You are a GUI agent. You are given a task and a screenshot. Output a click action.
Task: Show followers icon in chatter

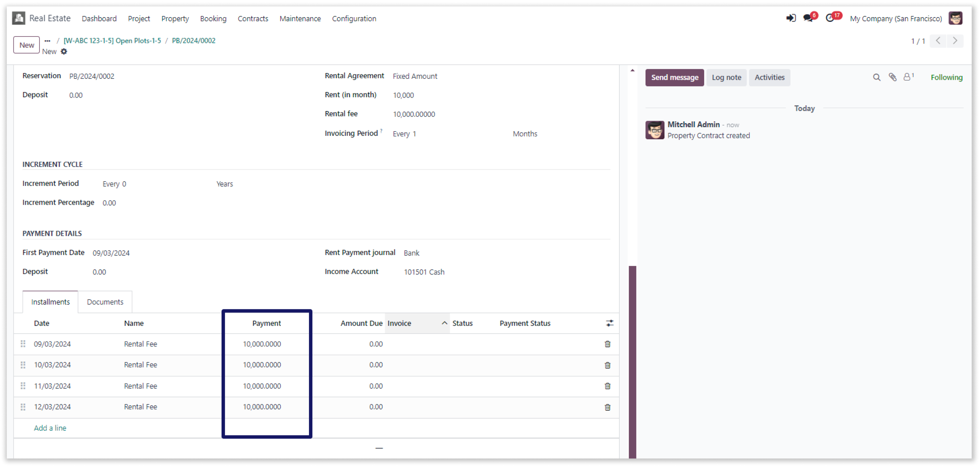tap(909, 77)
